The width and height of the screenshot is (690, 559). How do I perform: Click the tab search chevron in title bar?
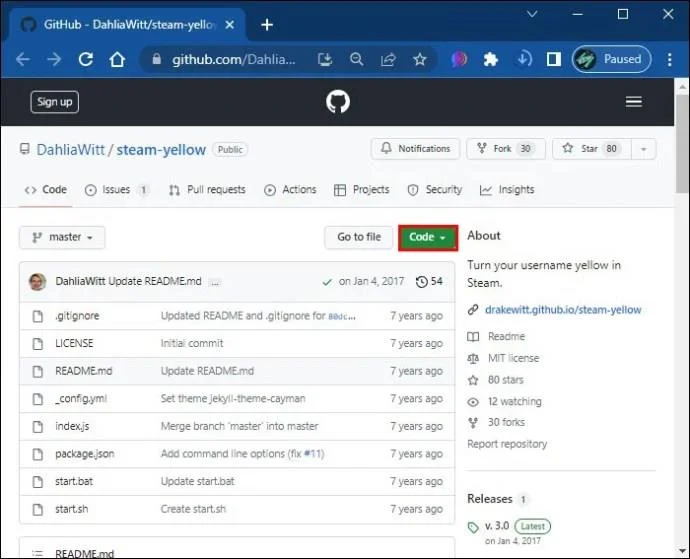click(x=532, y=14)
